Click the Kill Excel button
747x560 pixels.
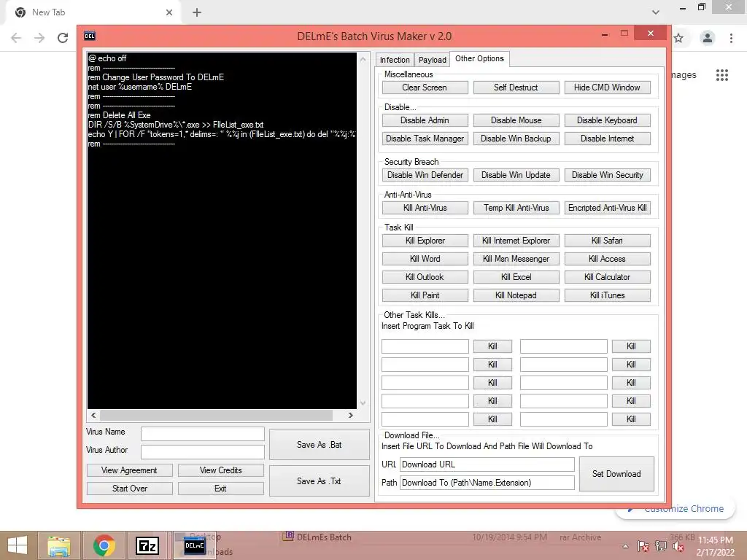516,277
